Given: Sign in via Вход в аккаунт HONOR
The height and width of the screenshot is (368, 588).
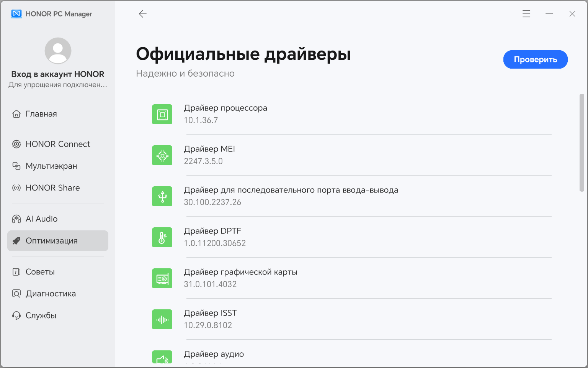Looking at the screenshot, I should pos(58,74).
